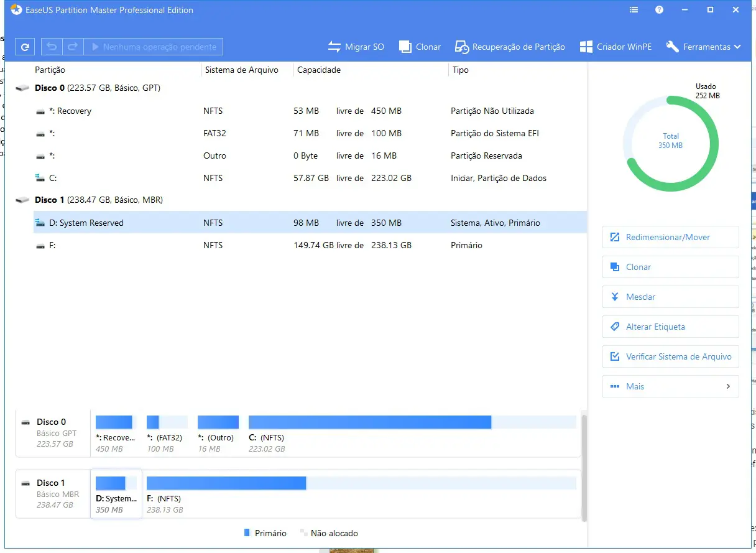
Task: Select the FAT32 EFI system partition row
Action: point(310,133)
